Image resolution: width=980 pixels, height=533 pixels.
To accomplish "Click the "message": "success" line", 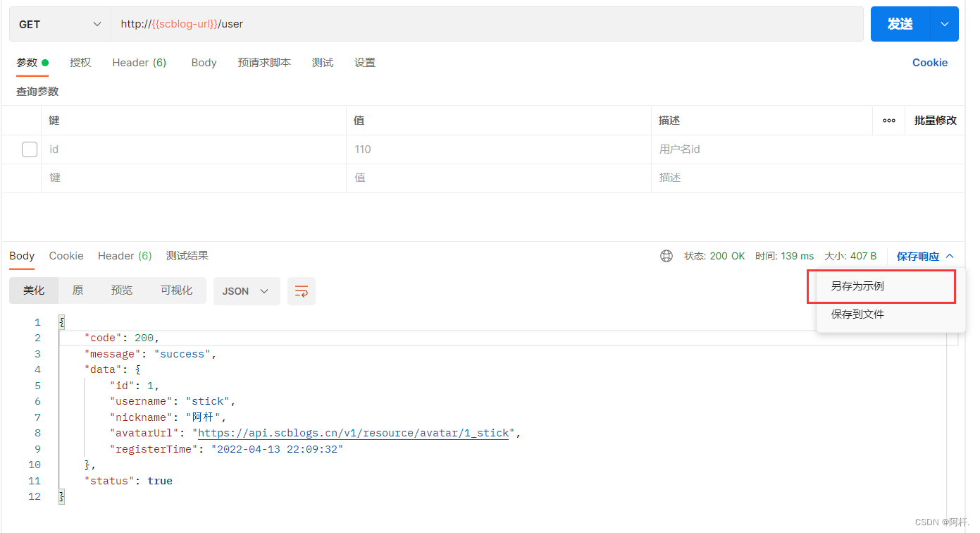I will [150, 354].
